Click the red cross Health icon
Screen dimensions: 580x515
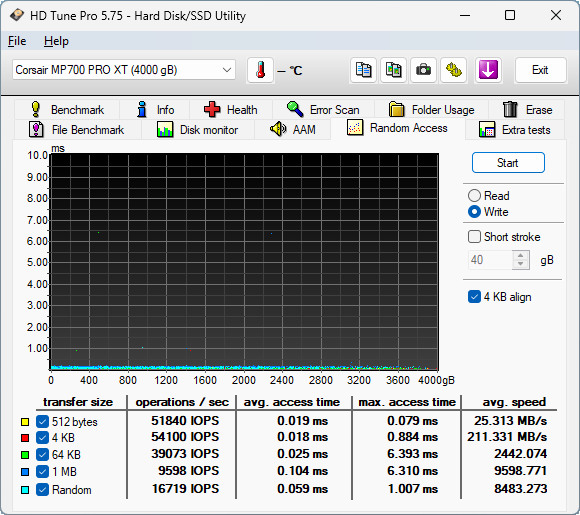212,110
